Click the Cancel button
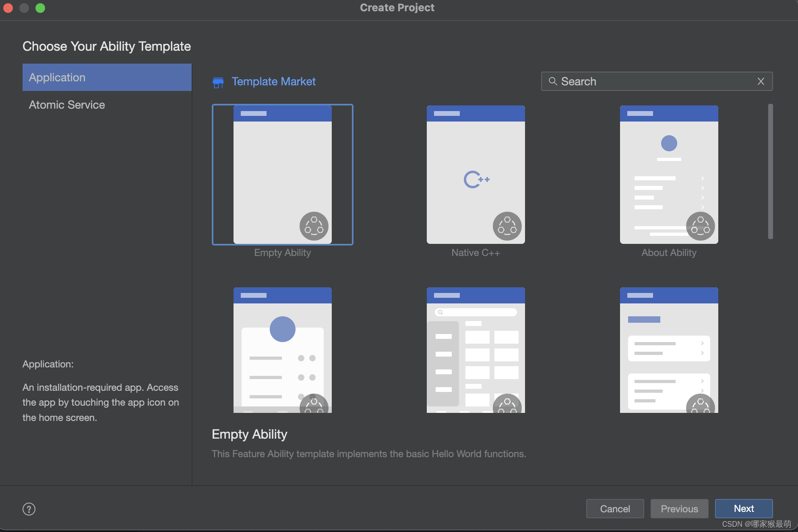Viewport: 798px width, 532px height. (614, 509)
